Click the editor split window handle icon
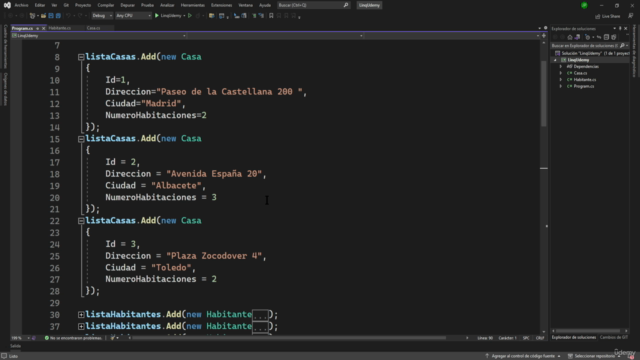 pyautogui.click(x=544, y=36)
